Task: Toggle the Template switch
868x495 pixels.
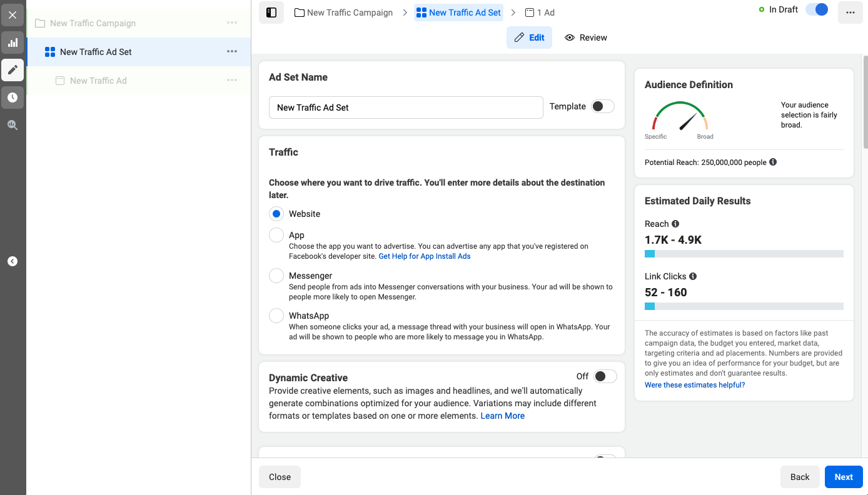Action: point(603,106)
